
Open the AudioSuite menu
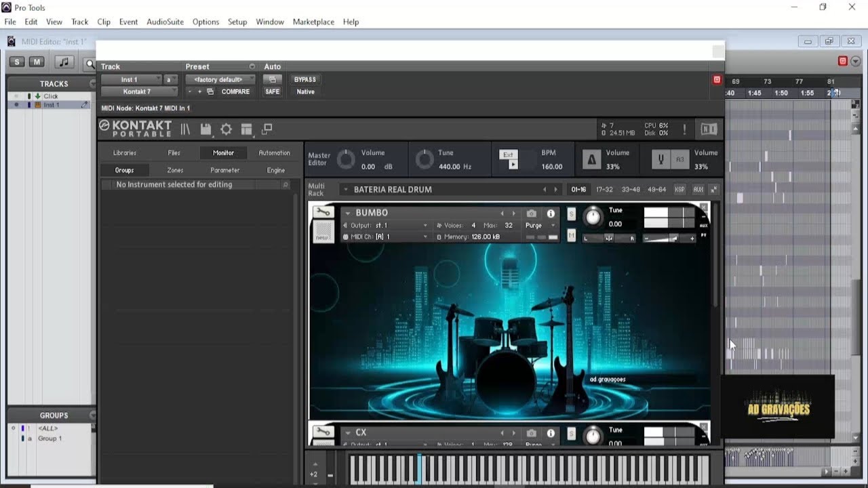coord(165,22)
